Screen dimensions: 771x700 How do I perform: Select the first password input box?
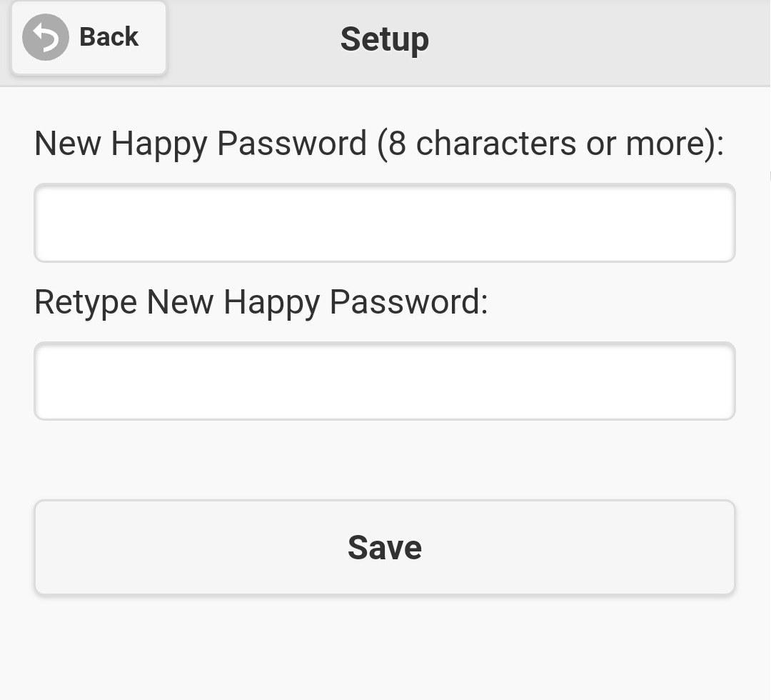pyautogui.click(x=385, y=223)
